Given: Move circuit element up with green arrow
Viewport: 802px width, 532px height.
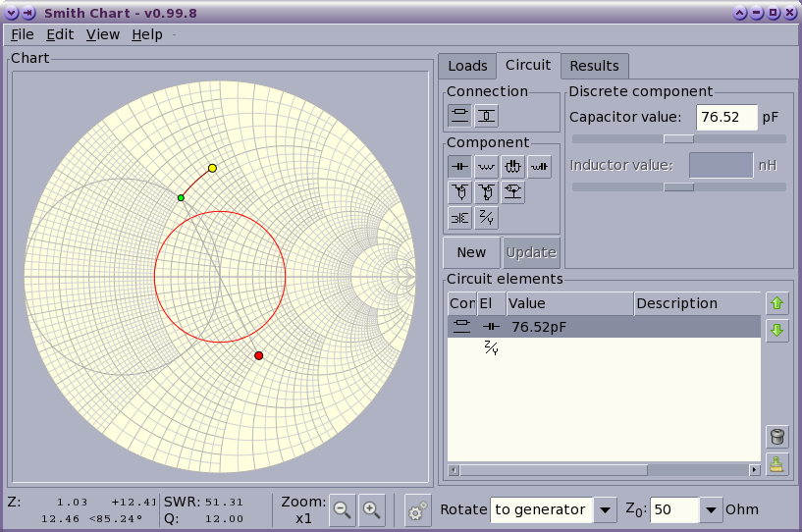Looking at the screenshot, I should [776, 303].
